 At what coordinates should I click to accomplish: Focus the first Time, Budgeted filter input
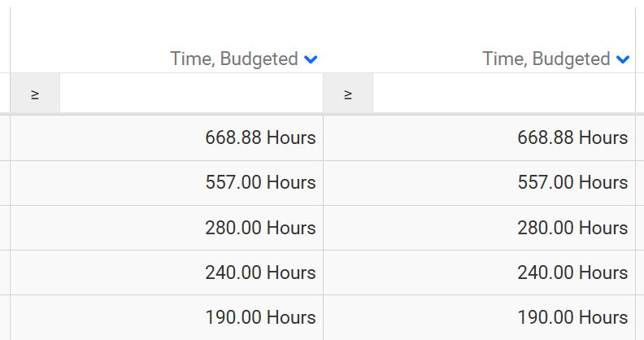(191, 94)
